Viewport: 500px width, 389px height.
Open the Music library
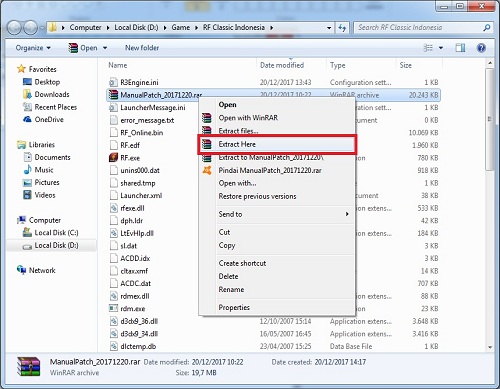point(44,170)
